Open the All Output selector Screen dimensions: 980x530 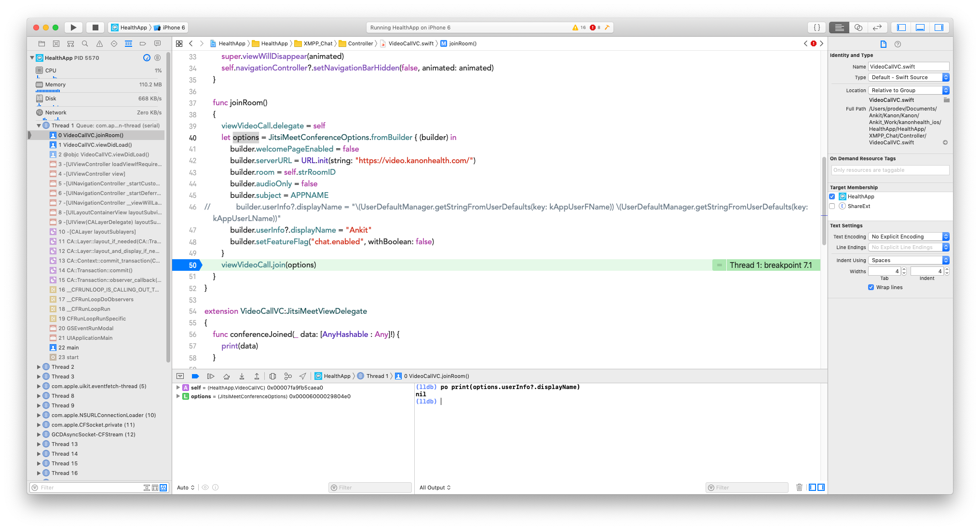click(x=435, y=488)
